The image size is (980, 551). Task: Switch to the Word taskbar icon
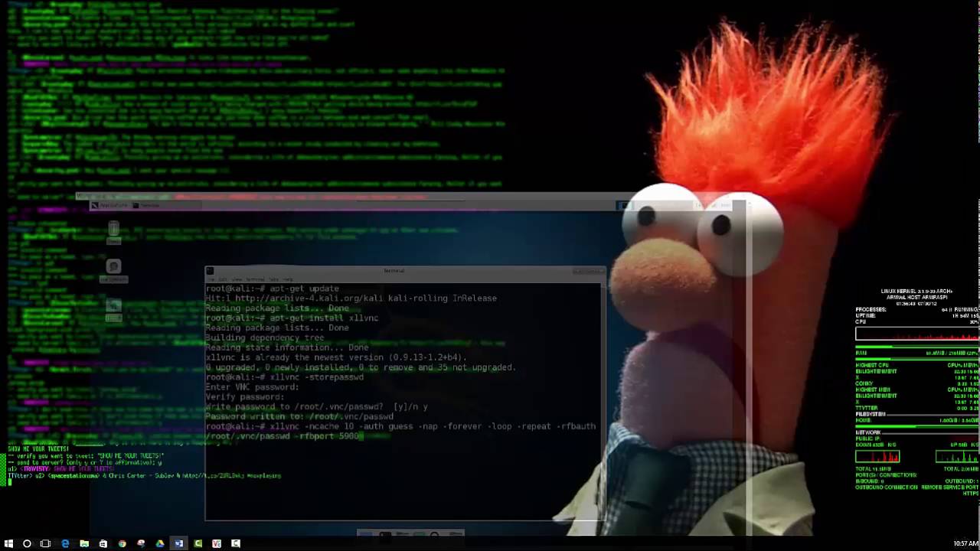click(178, 543)
